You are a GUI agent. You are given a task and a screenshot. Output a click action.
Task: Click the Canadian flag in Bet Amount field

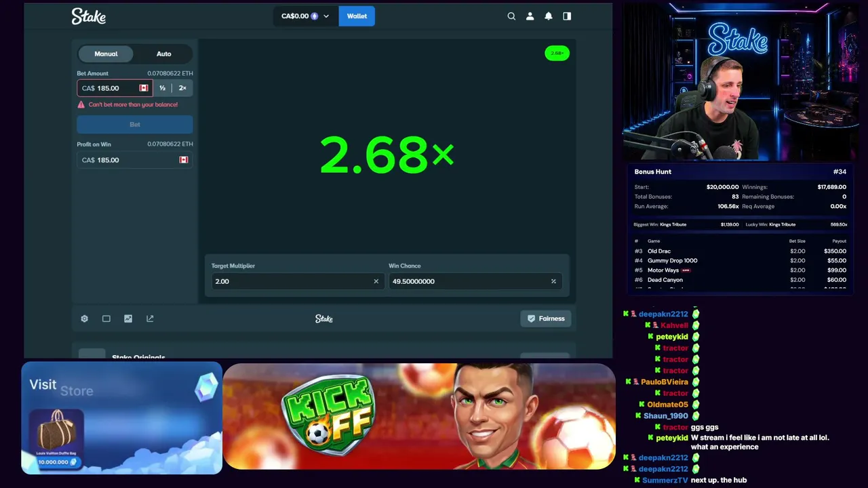point(144,88)
